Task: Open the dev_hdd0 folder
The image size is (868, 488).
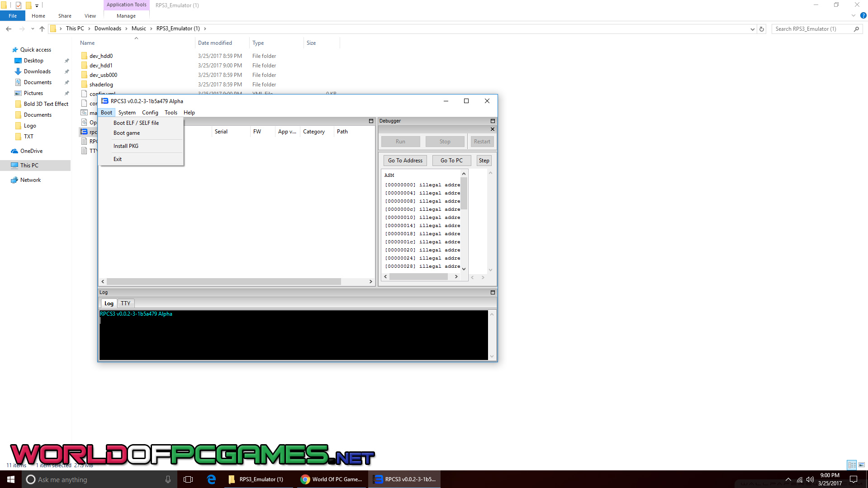Action: click(101, 56)
